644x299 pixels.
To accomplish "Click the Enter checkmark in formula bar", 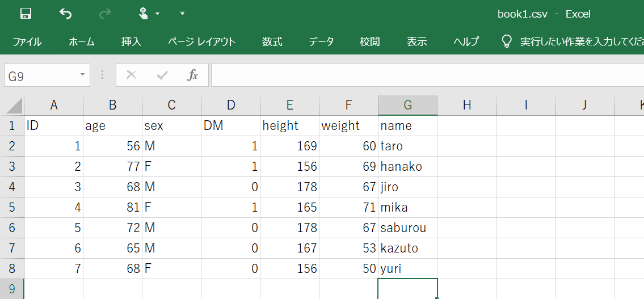I will [162, 75].
